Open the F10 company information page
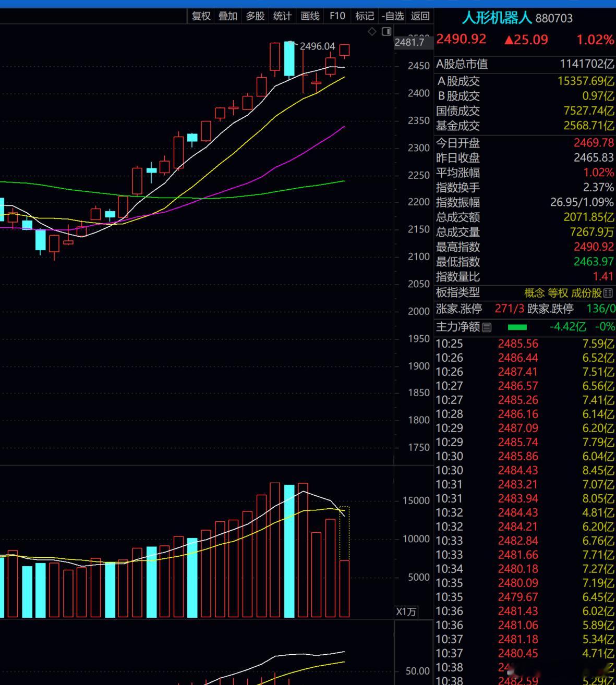This screenshot has height=685, width=616. (337, 16)
